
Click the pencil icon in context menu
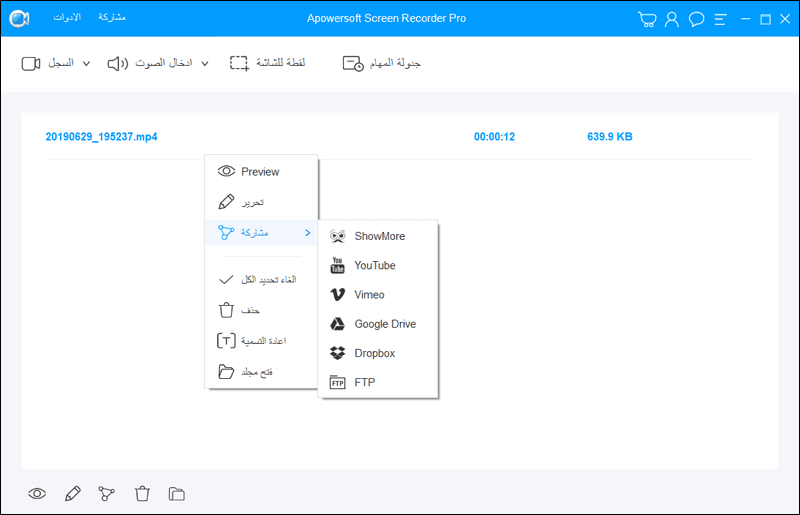226,202
